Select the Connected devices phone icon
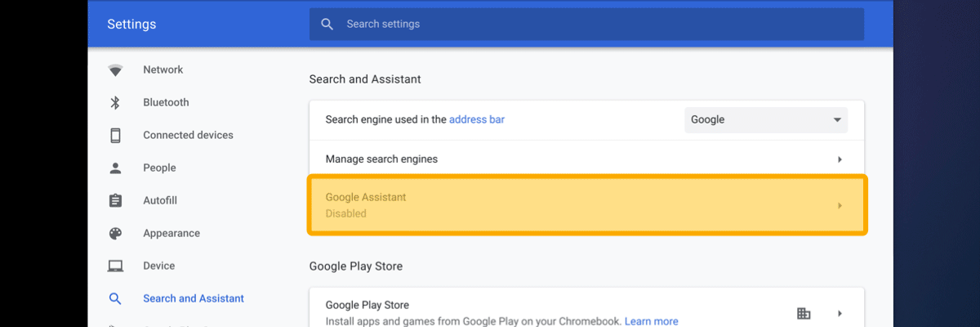 coord(115,135)
